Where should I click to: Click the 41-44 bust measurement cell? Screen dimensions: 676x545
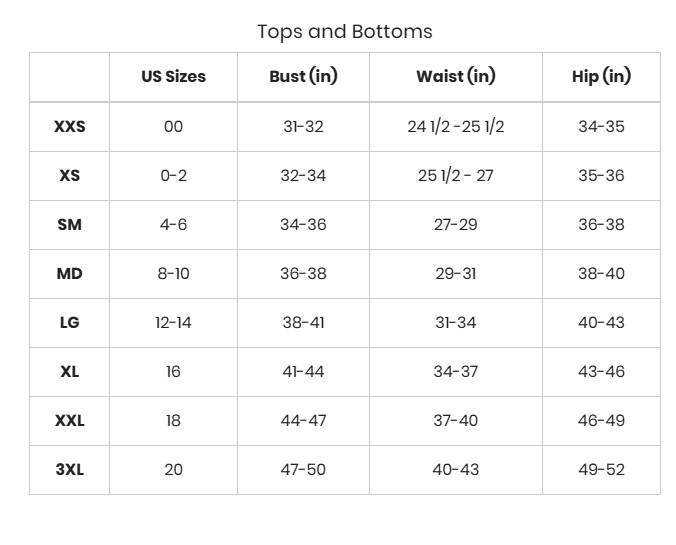[x=303, y=372]
